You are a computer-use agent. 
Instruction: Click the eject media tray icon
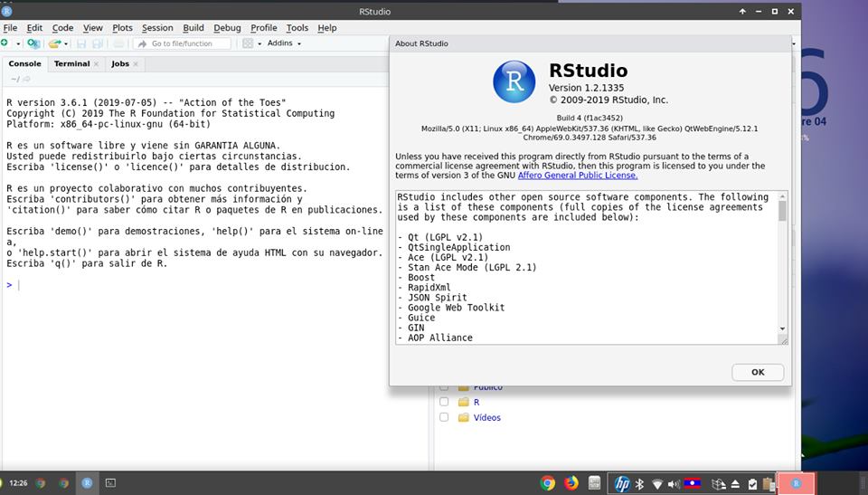pyautogui.click(x=735, y=484)
